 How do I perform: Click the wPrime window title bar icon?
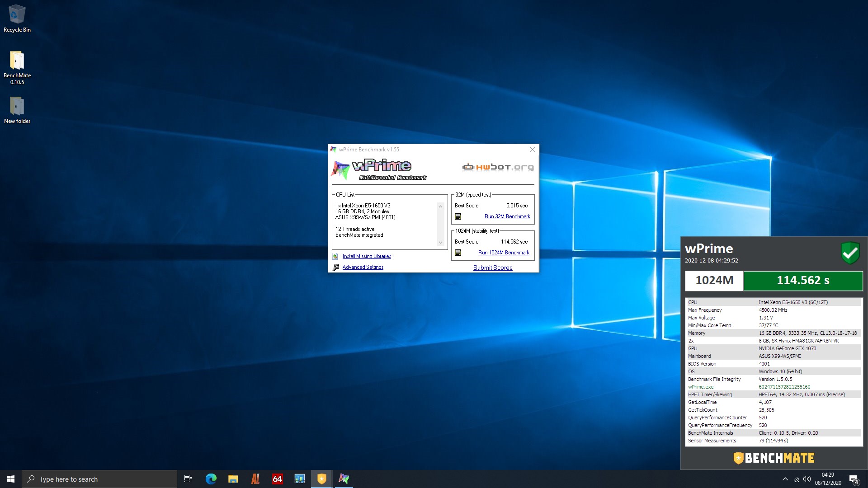coord(334,150)
